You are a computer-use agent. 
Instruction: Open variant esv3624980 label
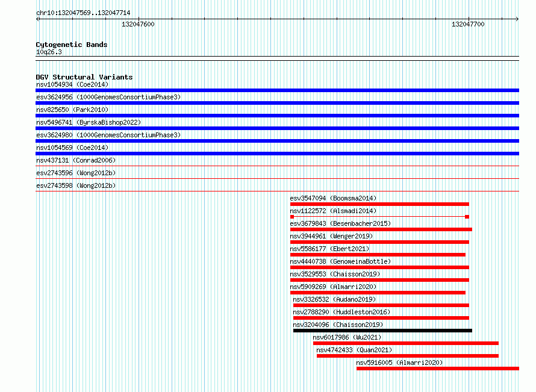[x=108, y=135]
